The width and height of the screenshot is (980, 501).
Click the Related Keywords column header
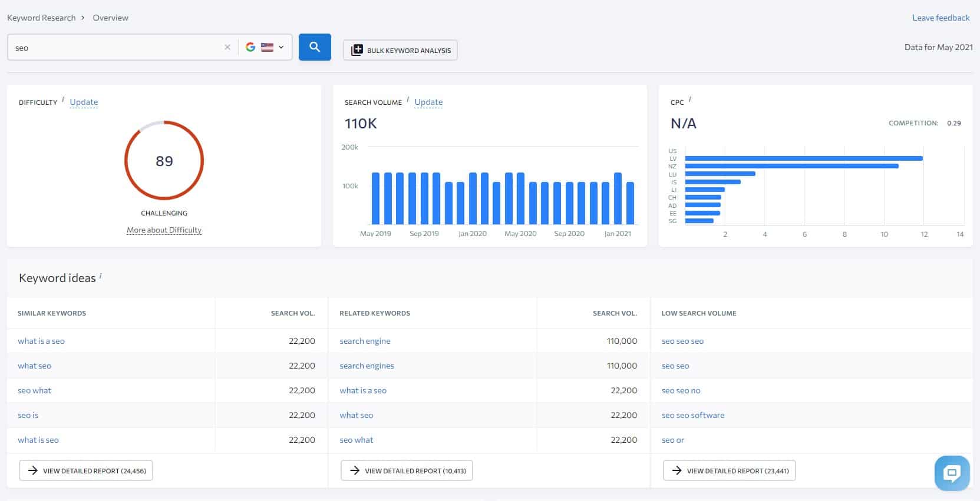coord(375,313)
